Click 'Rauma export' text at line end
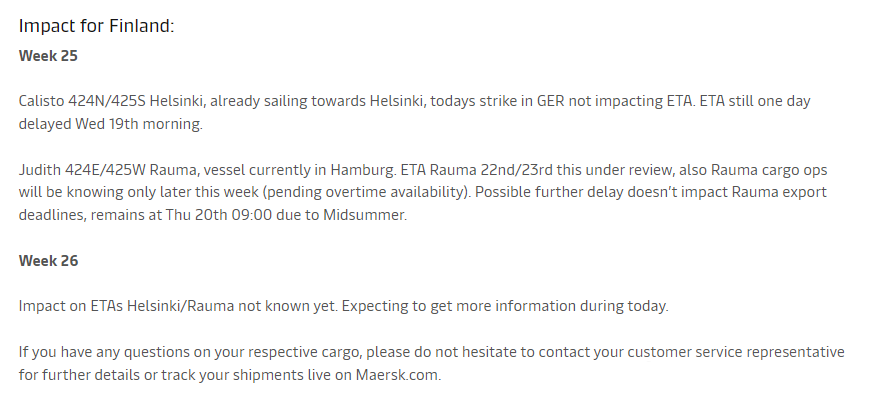Image resolution: width=878 pixels, height=409 pixels. click(779, 192)
